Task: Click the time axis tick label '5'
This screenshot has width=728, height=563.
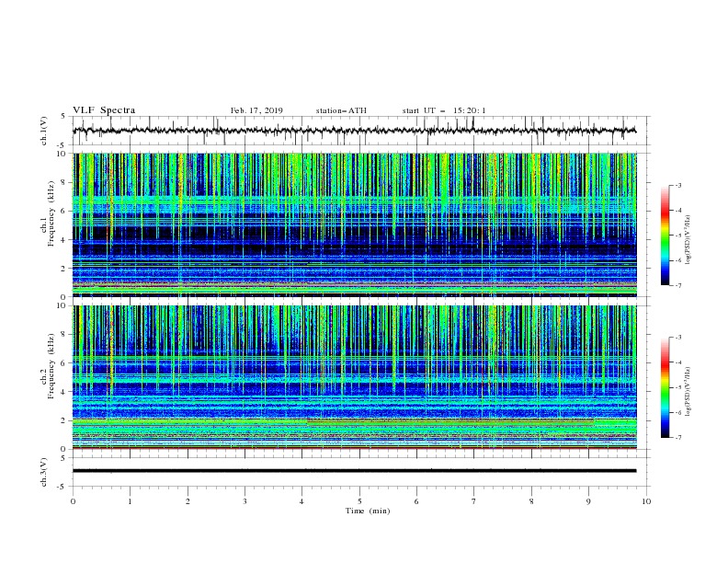Action: 359,501
